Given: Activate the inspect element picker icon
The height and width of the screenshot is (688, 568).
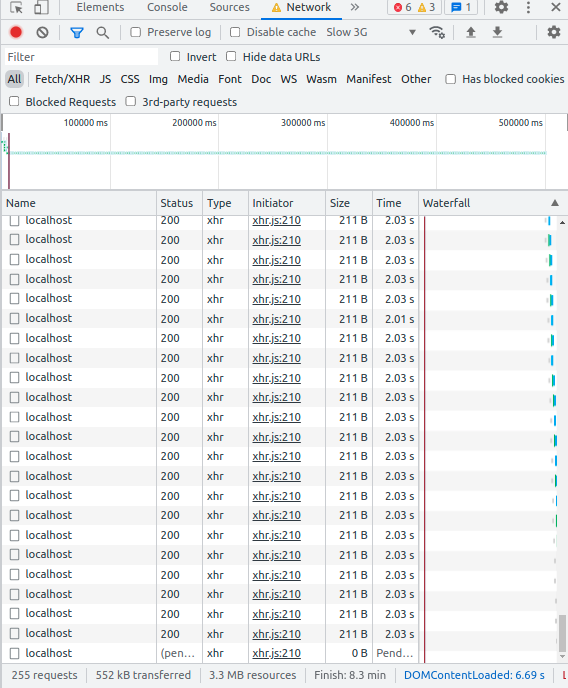Looking at the screenshot, I should click(x=16, y=7).
